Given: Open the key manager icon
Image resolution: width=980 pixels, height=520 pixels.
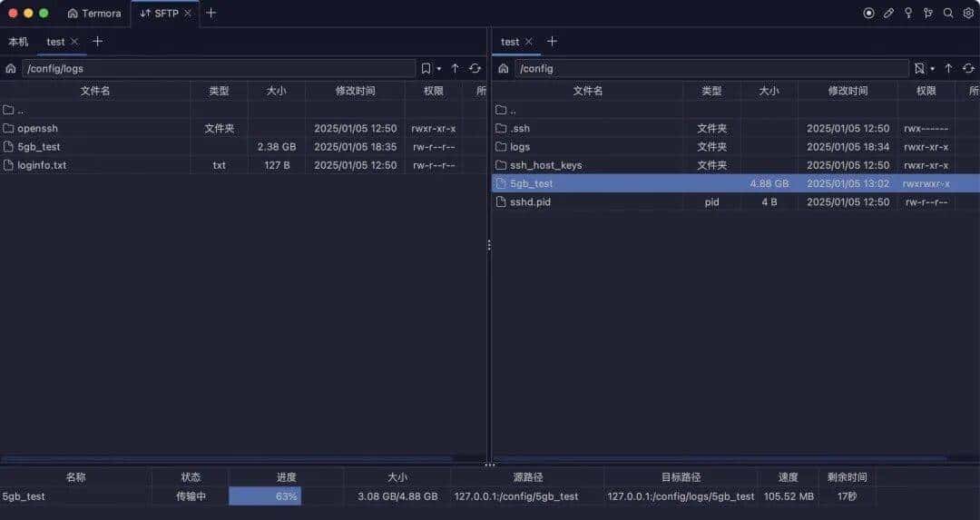Looking at the screenshot, I should [908, 13].
